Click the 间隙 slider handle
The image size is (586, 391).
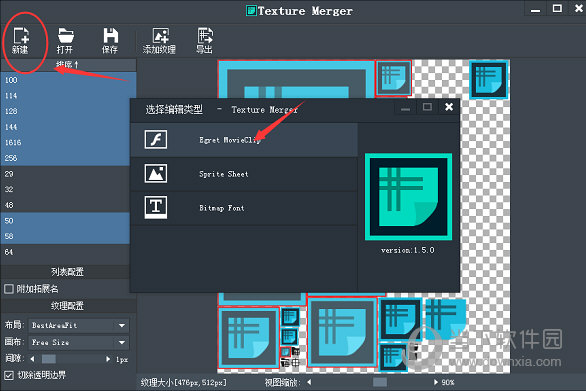pos(49,359)
